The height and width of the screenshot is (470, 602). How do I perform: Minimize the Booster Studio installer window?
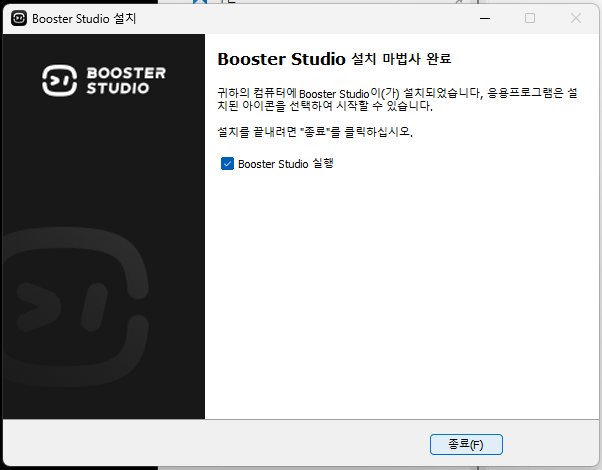485,18
